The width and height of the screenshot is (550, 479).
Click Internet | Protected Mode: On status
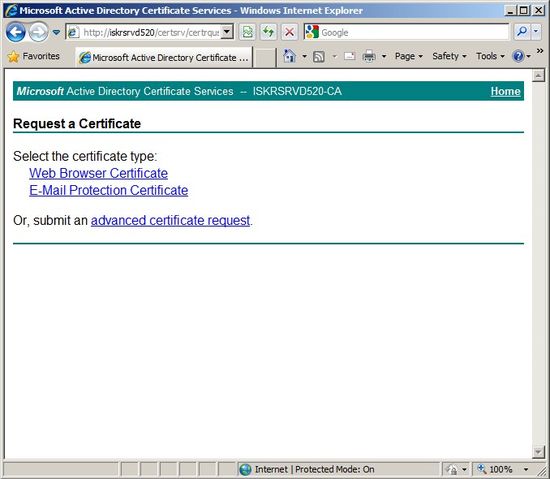pyautogui.click(x=314, y=470)
